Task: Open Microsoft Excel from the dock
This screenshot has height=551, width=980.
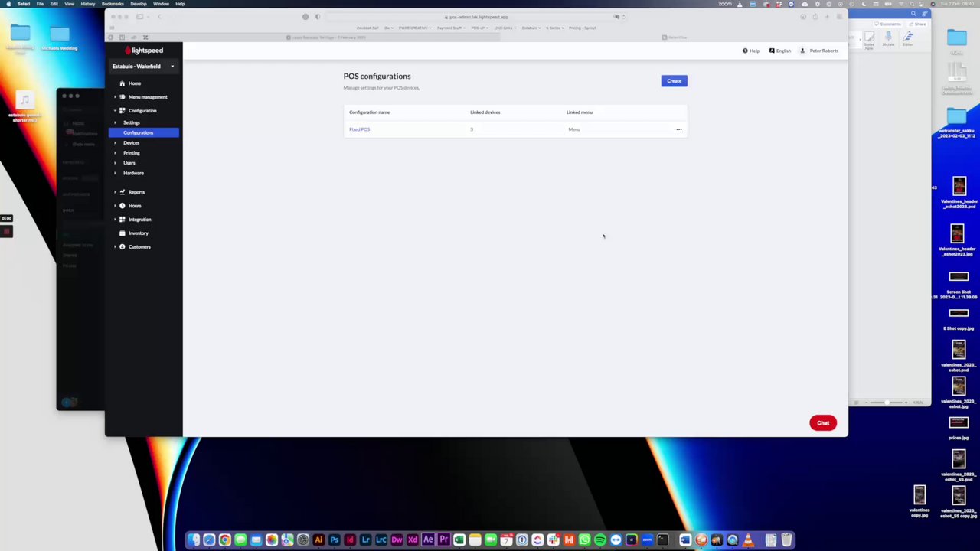Action: tap(459, 540)
